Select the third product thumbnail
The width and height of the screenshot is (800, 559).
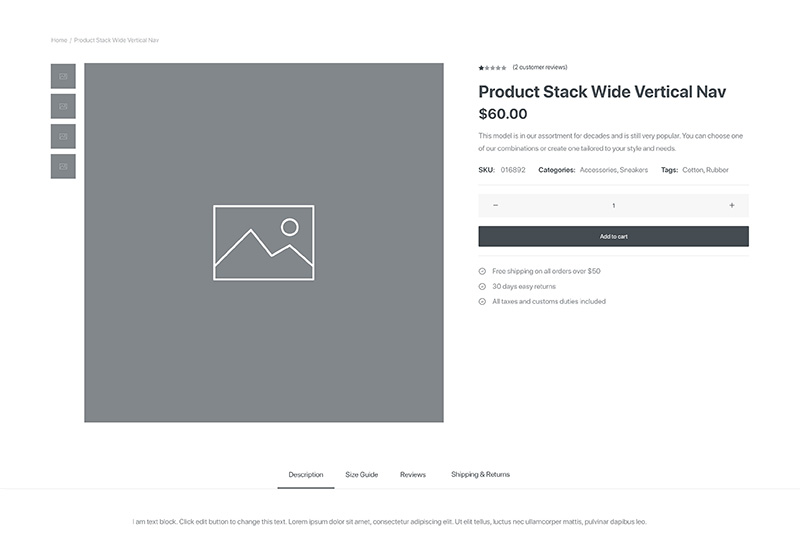click(x=63, y=136)
